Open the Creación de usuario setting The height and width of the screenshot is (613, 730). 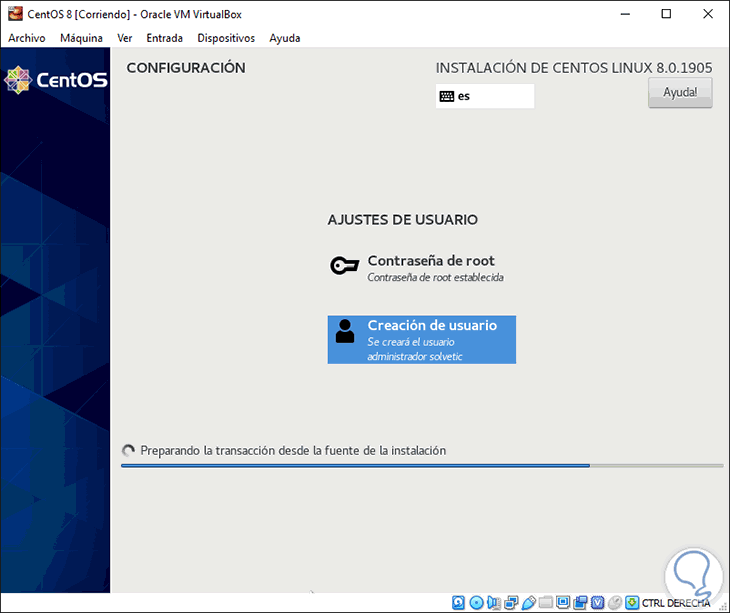pyautogui.click(x=422, y=340)
